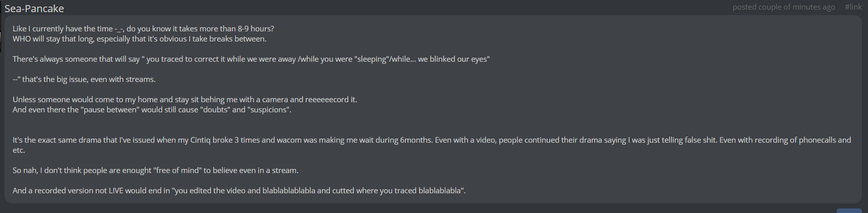This screenshot has width=868, height=213.
Task: Click the partially visible avatar beside Sea-Pancake
Action: pyautogui.click(x=1, y=26)
